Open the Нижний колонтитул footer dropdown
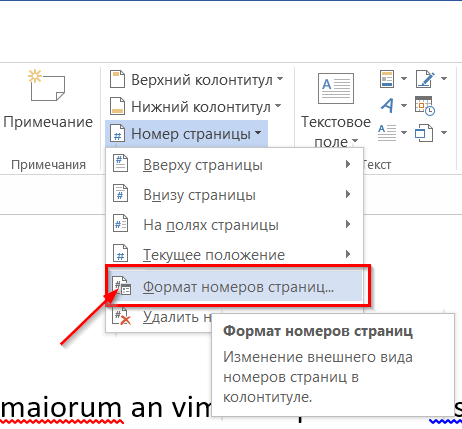Image resolution: width=462 pixels, height=429 pixels. pos(196,107)
